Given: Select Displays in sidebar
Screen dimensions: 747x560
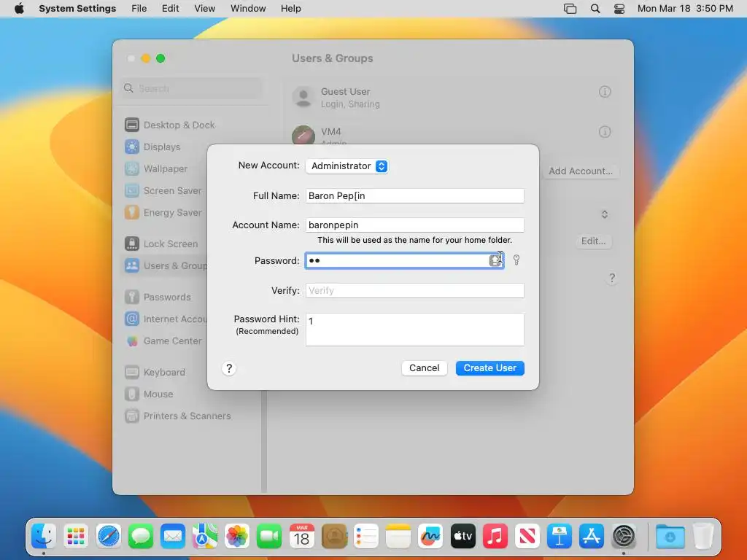Looking at the screenshot, I should pyautogui.click(x=153, y=147).
